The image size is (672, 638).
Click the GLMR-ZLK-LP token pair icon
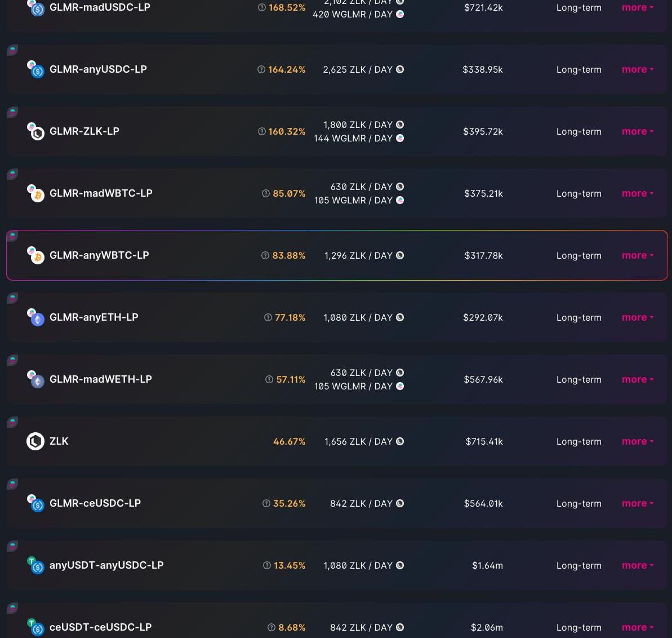(x=35, y=131)
